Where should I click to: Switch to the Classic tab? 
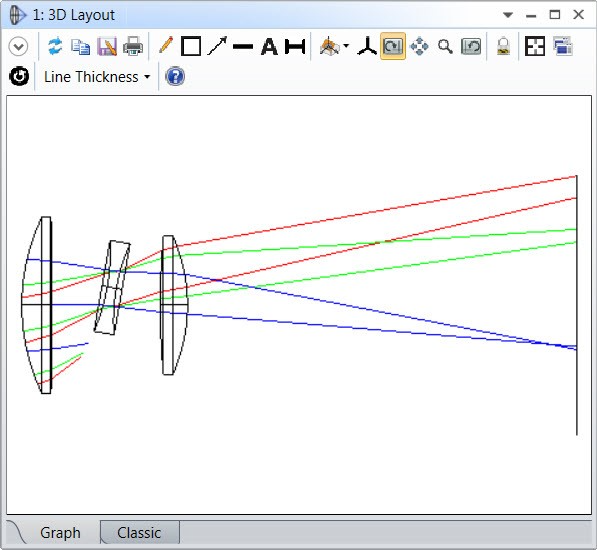pos(139,532)
